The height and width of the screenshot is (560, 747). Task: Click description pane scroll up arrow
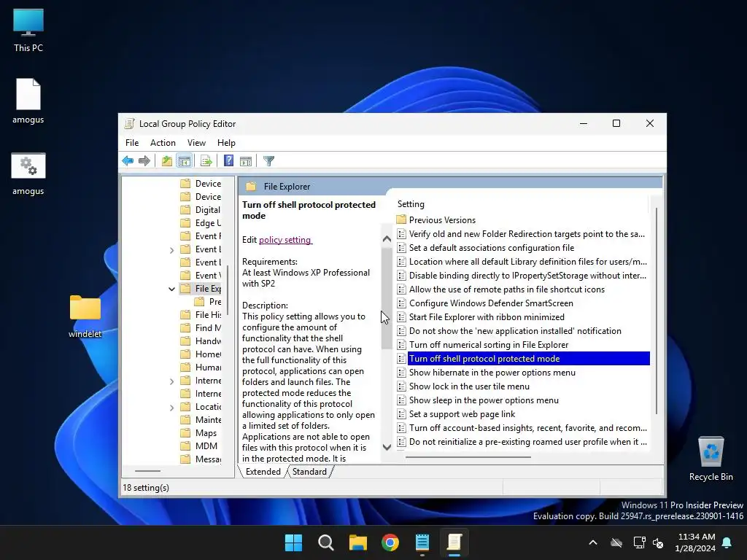coord(387,239)
